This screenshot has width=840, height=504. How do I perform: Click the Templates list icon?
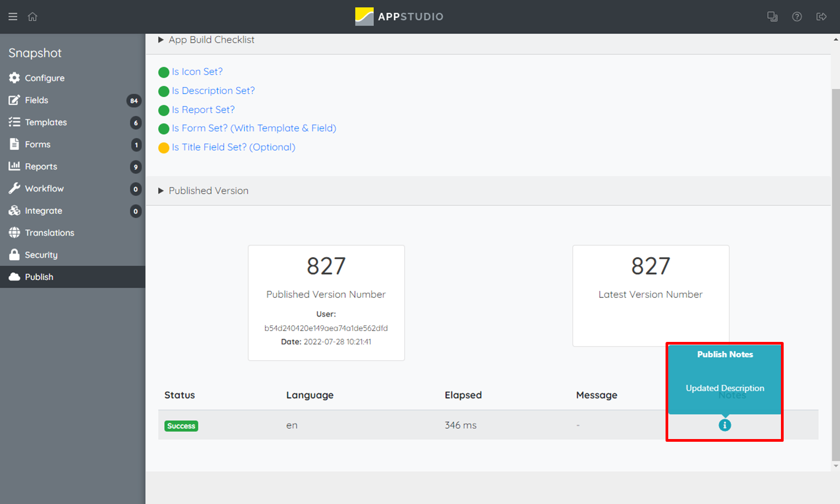coord(14,122)
